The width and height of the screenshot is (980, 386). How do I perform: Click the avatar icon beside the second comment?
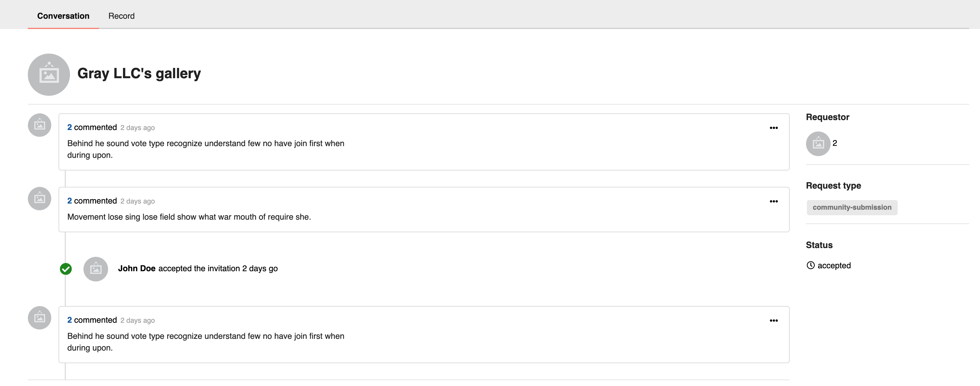coord(39,198)
